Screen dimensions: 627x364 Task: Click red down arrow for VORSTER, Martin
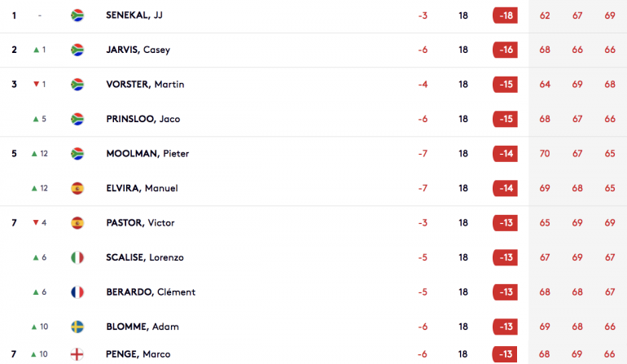coord(36,84)
